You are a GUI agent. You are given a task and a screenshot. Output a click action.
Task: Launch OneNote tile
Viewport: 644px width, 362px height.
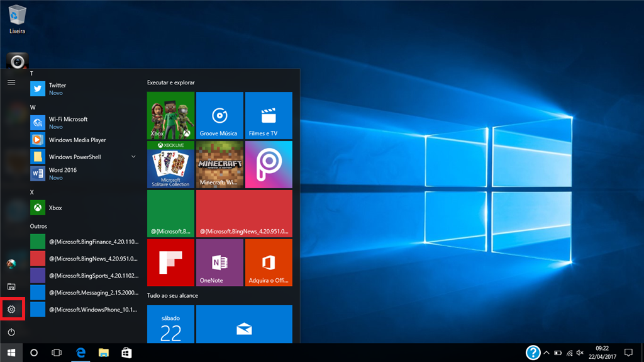[x=219, y=263]
